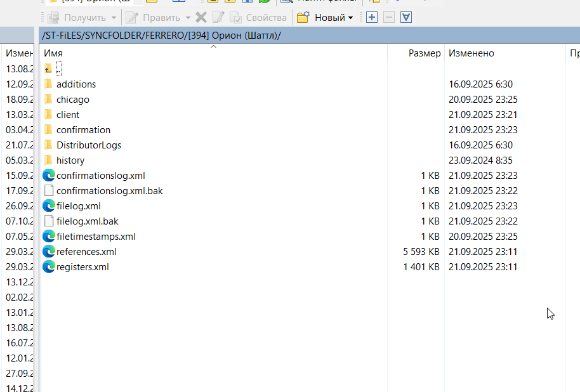Select the chicago folder icon
This screenshot has height=392, width=580.
(48, 99)
